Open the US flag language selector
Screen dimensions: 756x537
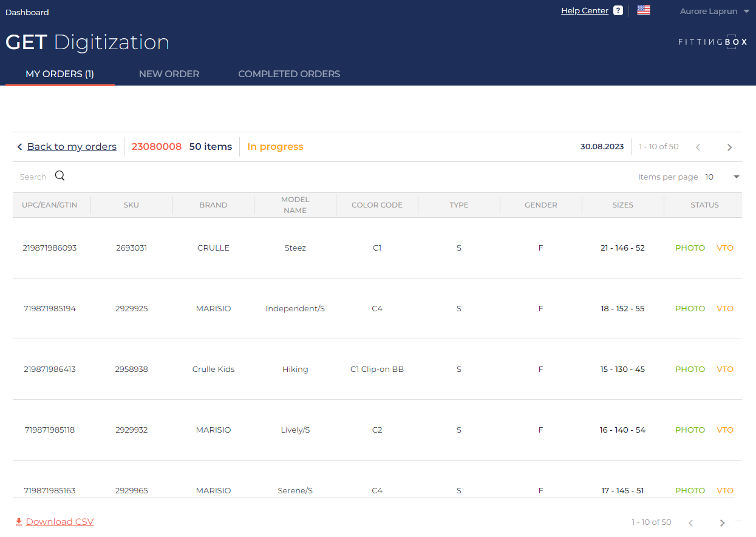point(644,10)
